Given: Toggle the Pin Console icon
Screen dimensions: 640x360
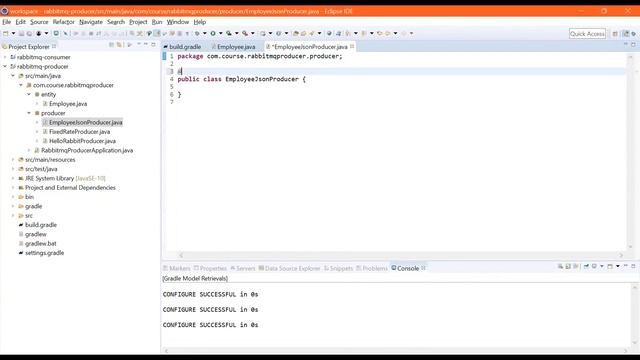Looking at the screenshot, I should [x=586, y=267].
